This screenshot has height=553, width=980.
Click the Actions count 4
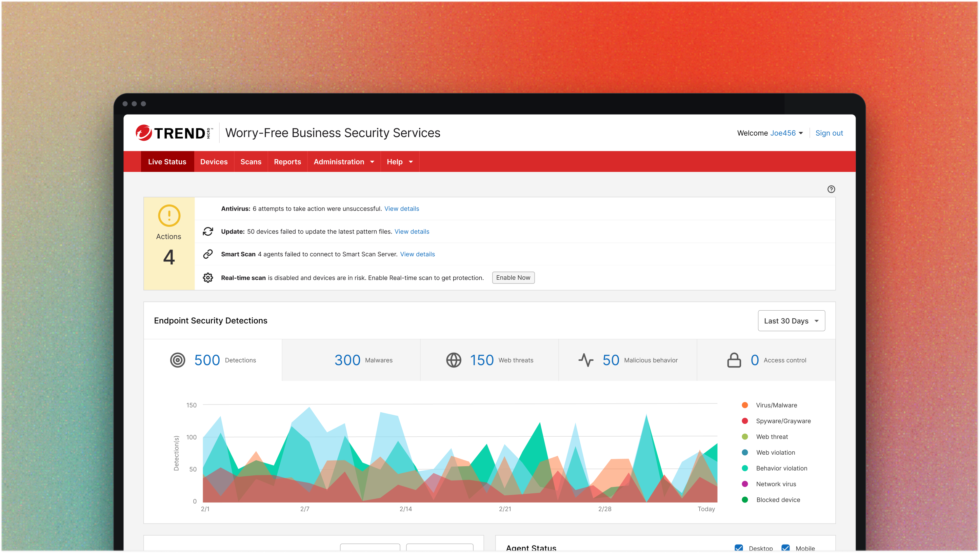click(169, 258)
